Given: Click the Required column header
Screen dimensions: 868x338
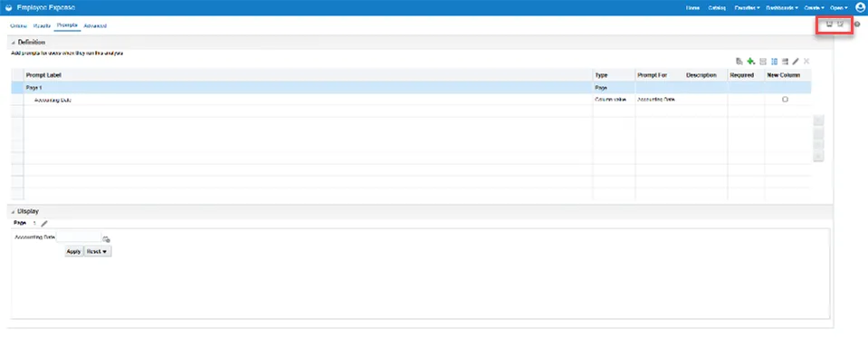Looking at the screenshot, I should [x=742, y=75].
